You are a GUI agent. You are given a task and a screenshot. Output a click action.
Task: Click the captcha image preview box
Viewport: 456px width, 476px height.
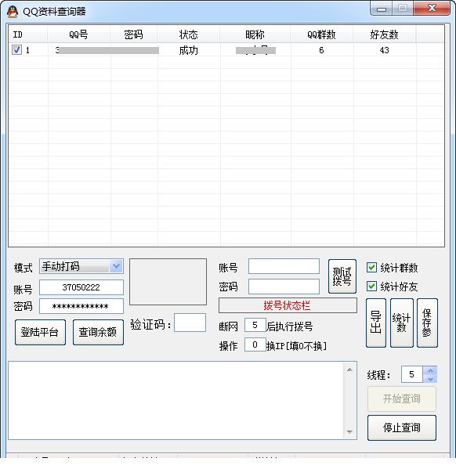tap(168, 282)
